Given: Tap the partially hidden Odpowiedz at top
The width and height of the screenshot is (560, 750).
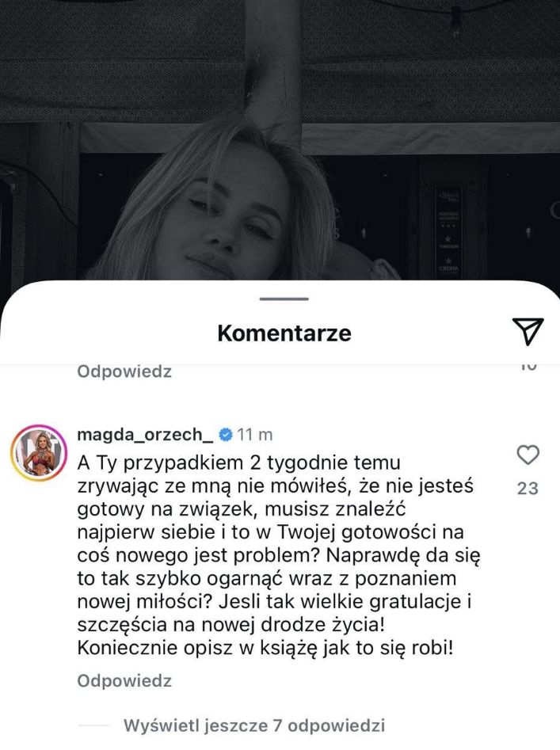Looking at the screenshot, I should 124,371.
